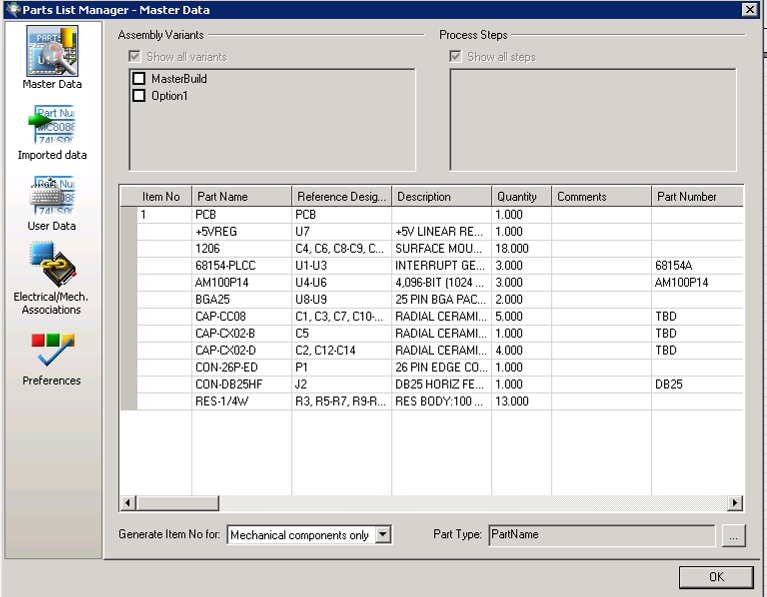The image size is (767, 597).
Task: Click the Reference Desig... column header
Action: click(x=341, y=197)
